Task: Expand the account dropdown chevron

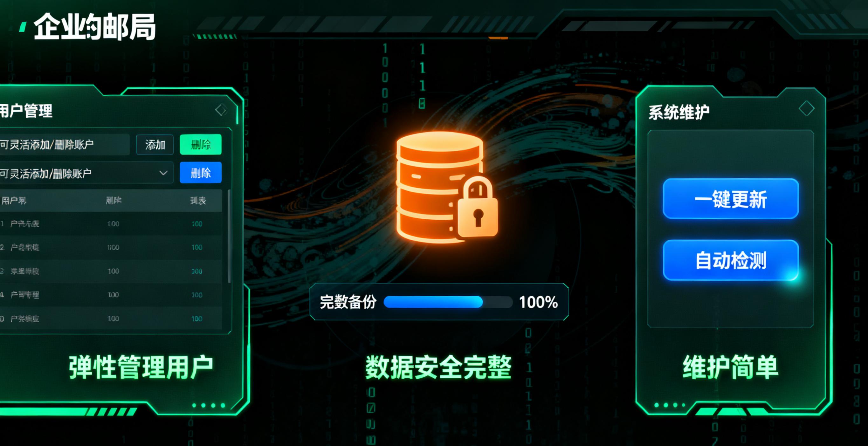Action: click(163, 173)
